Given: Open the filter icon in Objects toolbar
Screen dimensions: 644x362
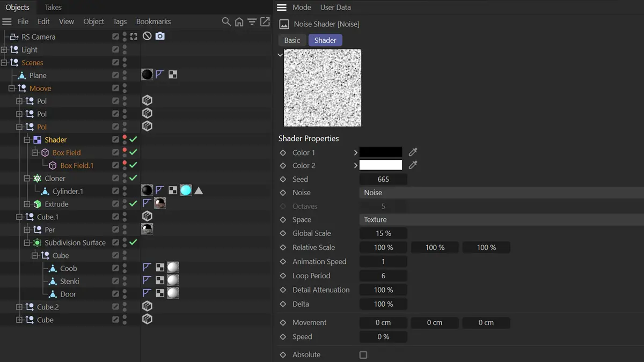Looking at the screenshot, I should click(x=252, y=22).
